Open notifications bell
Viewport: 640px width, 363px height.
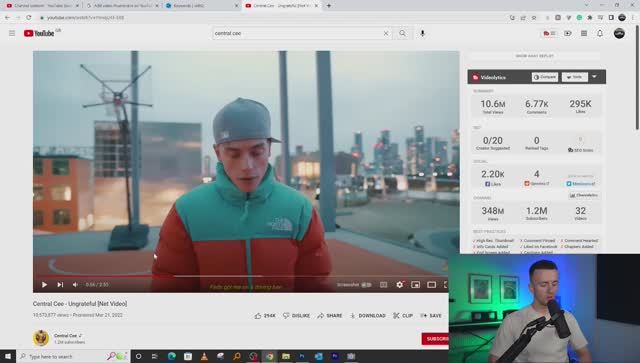600,33
